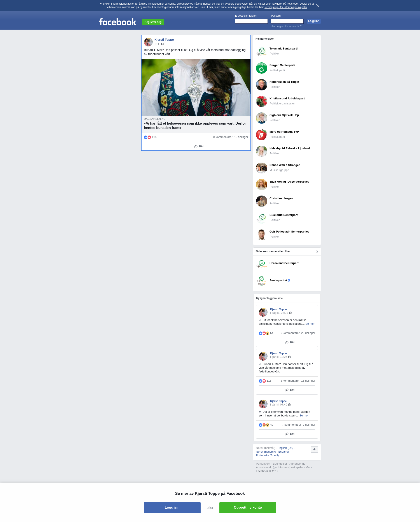Open i går kl. 13:26 timestamp

click(x=278, y=357)
